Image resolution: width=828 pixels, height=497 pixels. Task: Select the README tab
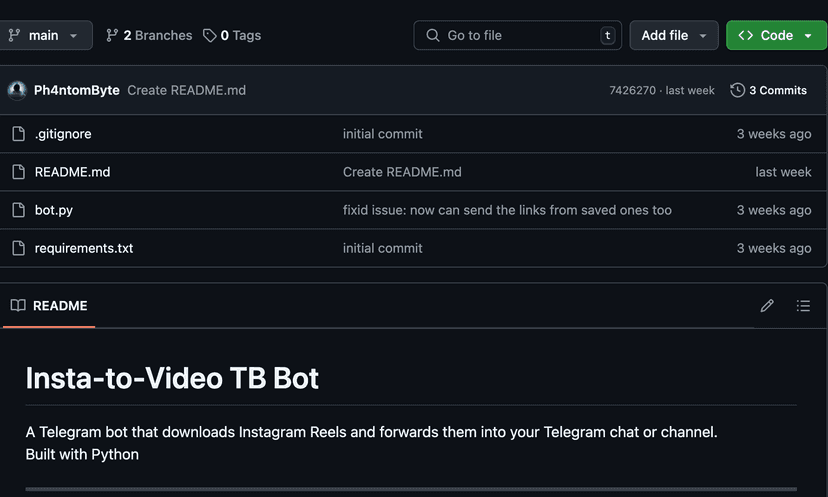point(50,306)
